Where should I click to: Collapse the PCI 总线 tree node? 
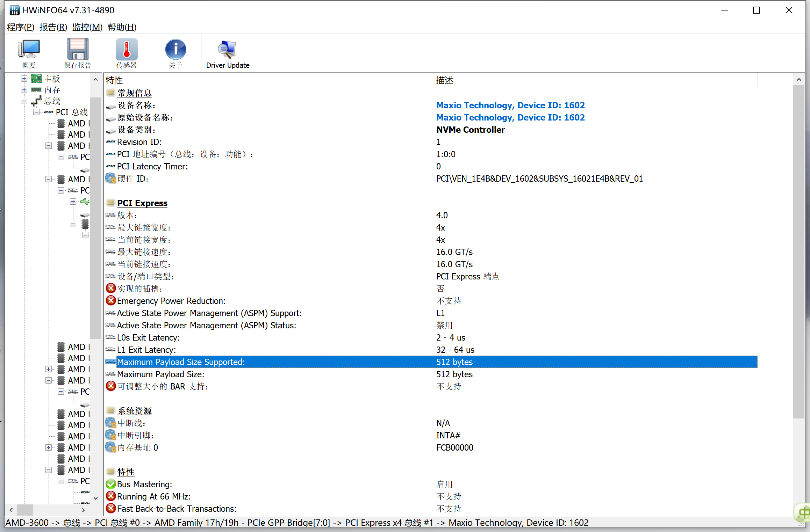click(36, 112)
